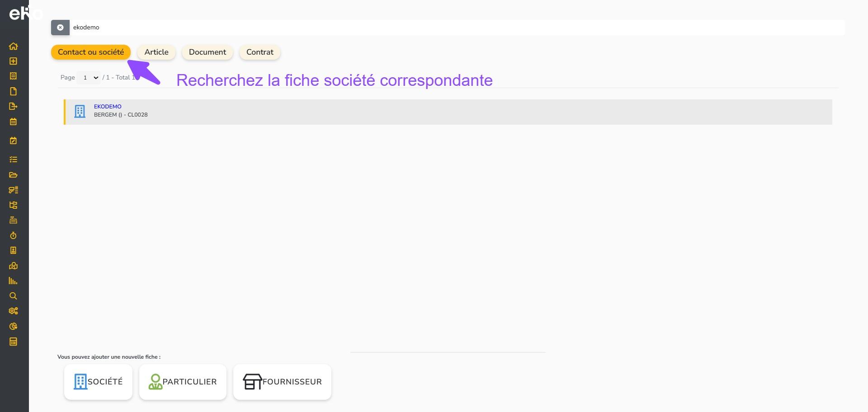This screenshot has width=868, height=412.
Task: Add a new Fournisseur record
Action: tap(282, 382)
